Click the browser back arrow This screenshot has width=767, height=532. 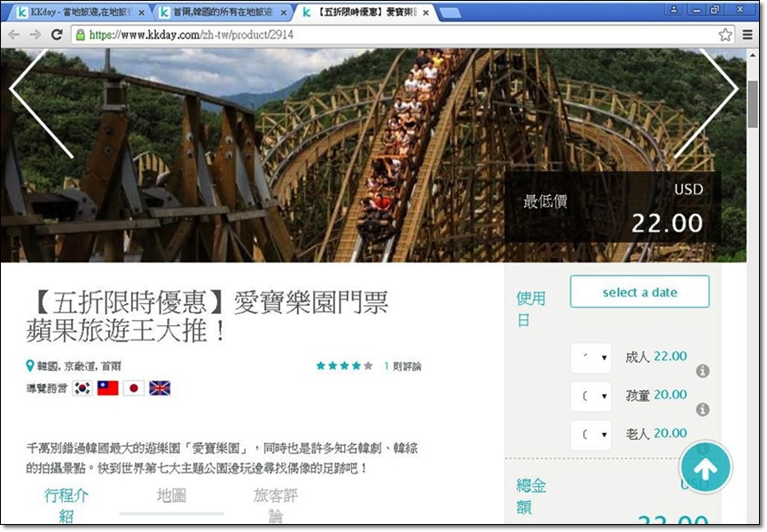[14, 35]
